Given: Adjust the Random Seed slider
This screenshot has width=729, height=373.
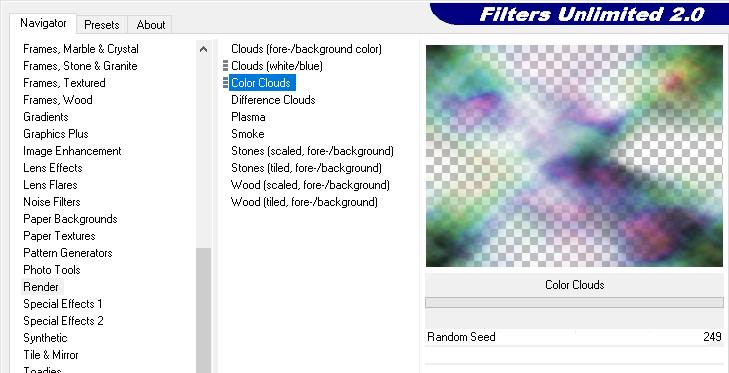Looking at the screenshot, I should (x=574, y=337).
